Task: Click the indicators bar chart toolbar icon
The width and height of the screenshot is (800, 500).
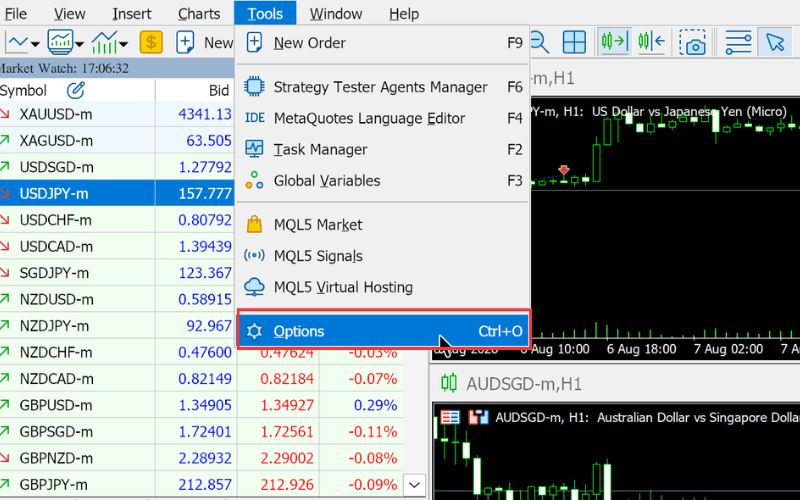Action: (104, 42)
